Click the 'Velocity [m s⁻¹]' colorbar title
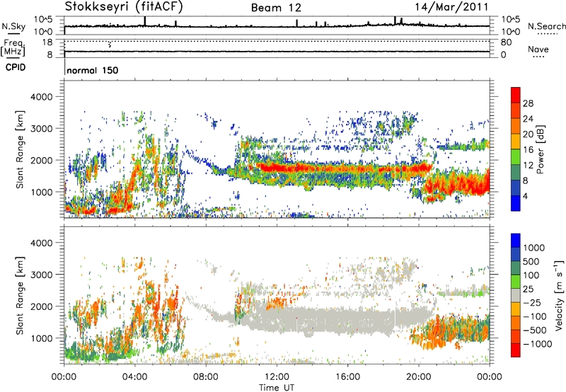This screenshot has width=566, height=392. tap(559, 295)
